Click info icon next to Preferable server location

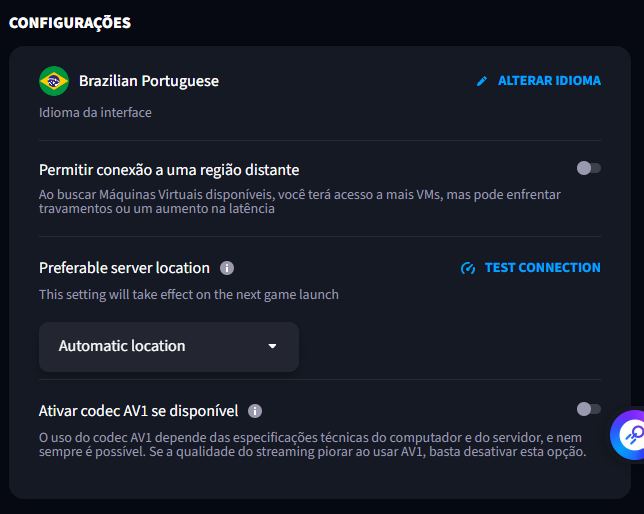point(227,268)
